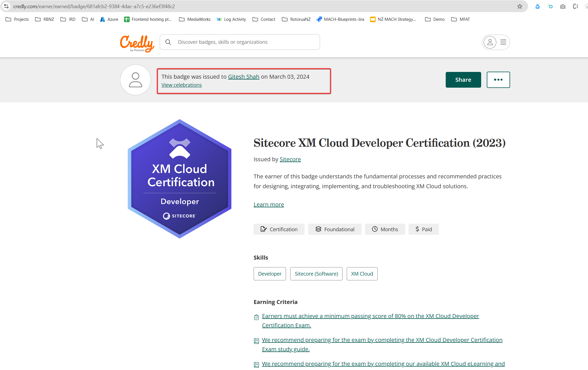This screenshot has width=588, height=370.
Task: Select the Sitecore (Software) skill tag
Action: (x=316, y=274)
